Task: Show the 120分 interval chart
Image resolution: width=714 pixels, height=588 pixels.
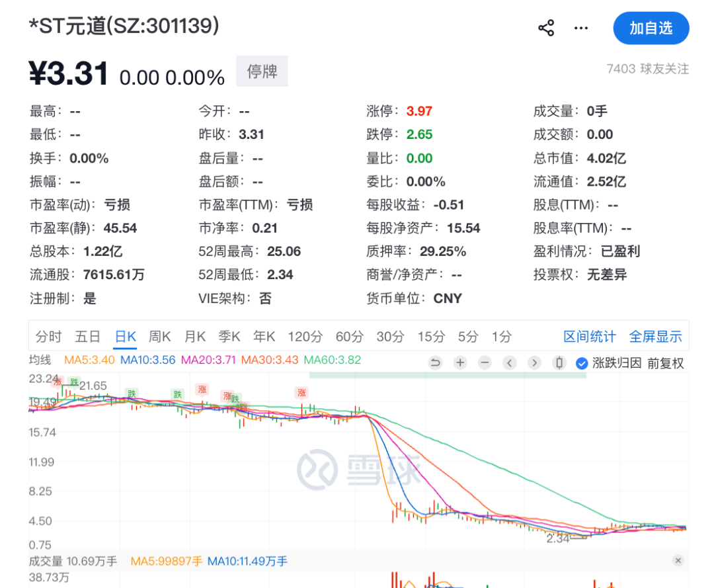Action: point(305,337)
